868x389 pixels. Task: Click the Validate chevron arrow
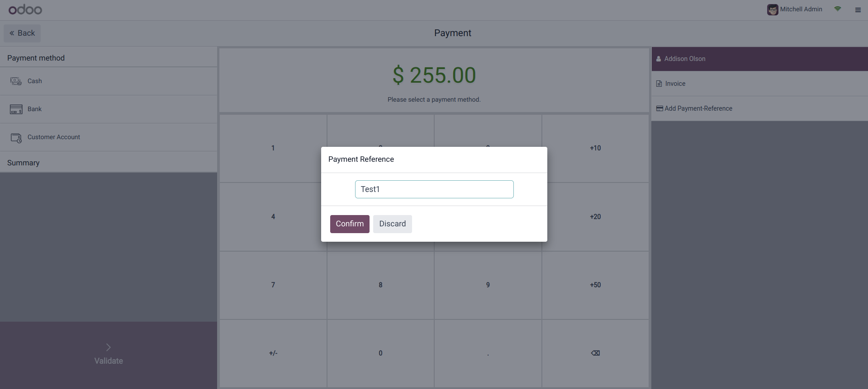click(108, 347)
